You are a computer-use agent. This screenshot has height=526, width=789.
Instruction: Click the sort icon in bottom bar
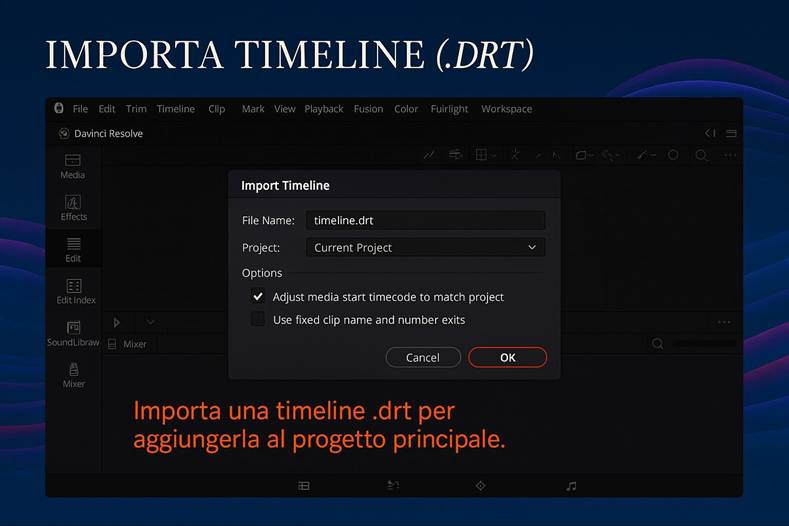click(392, 486)
